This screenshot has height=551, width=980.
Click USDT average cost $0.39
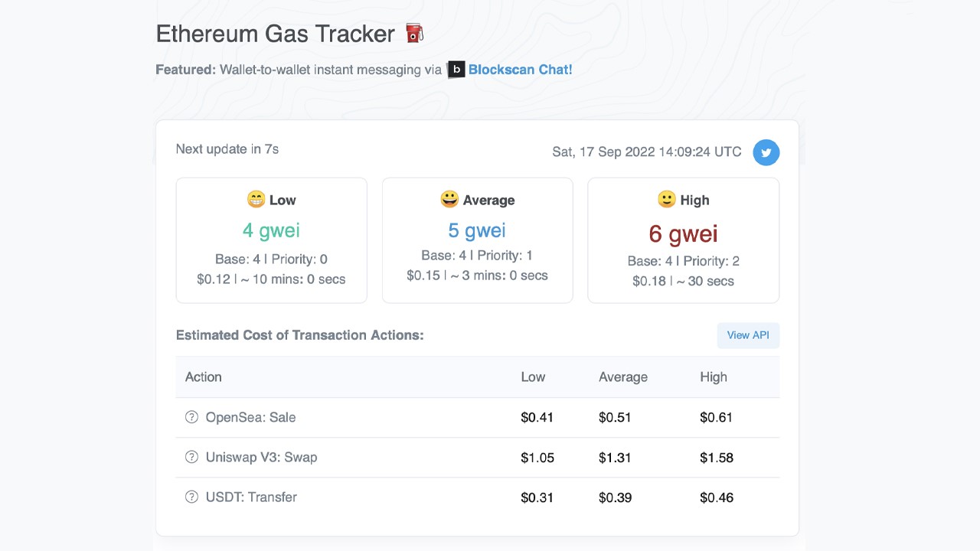[615, 497]
